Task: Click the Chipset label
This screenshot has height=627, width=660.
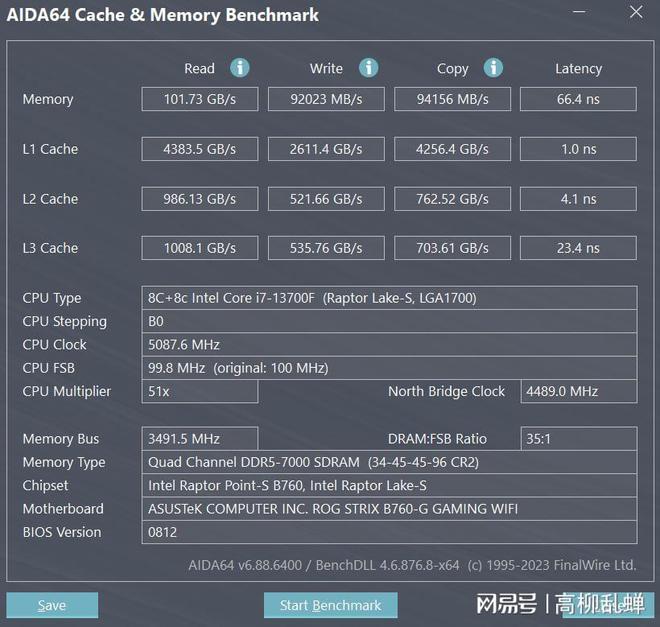Action: coord(45,486)
